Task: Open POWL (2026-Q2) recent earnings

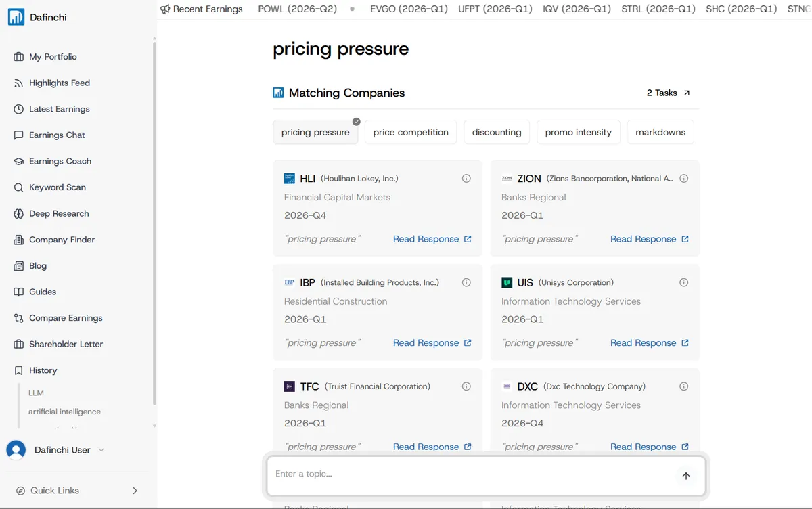Action: click(x=298, y=9)
